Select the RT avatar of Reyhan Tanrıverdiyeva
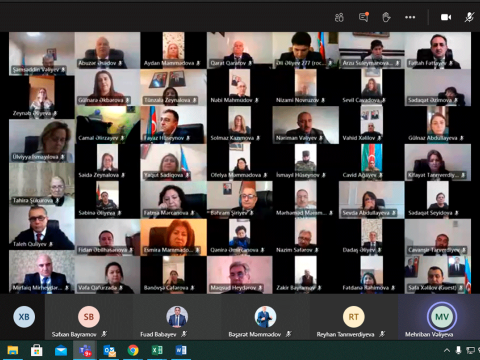The height and width of the screenshot is (360, 480). click(x=354, y=317)
